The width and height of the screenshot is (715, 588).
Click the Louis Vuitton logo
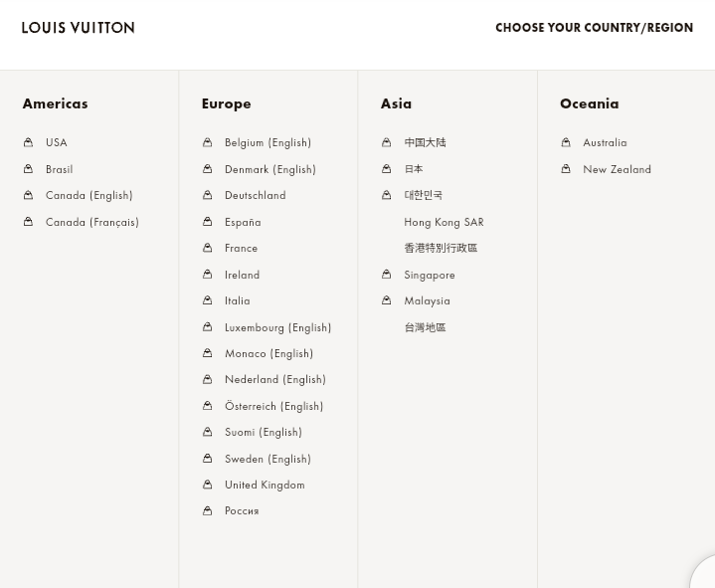point(79,28)
